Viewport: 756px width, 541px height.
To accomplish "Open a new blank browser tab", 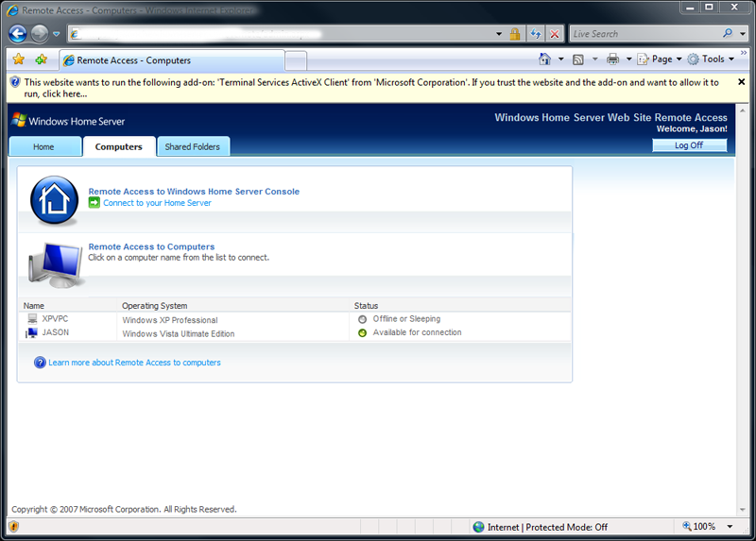I will [x=296, y=61].
